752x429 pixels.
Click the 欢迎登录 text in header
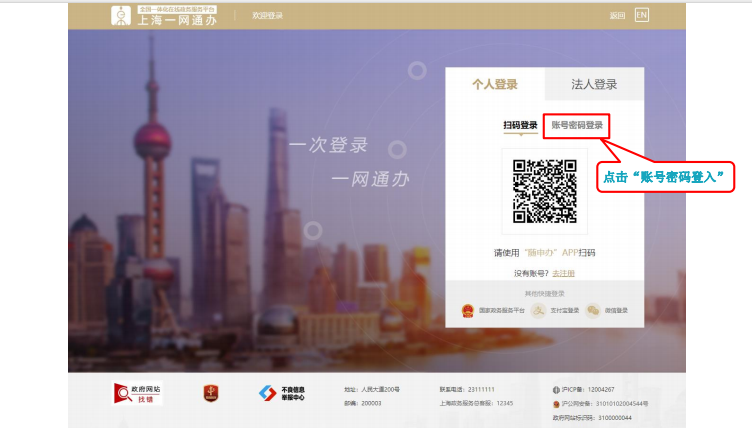coord(267,16)
